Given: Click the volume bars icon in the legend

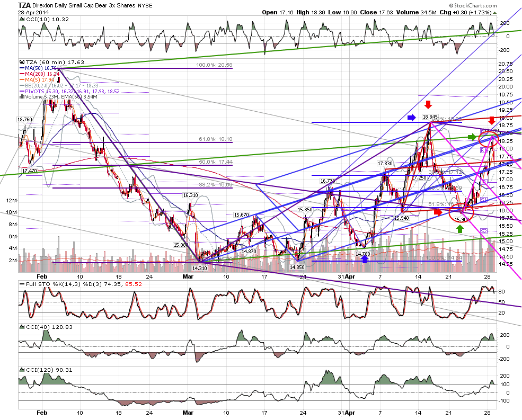Looking at the screenshot, I should tap(22, 97).
